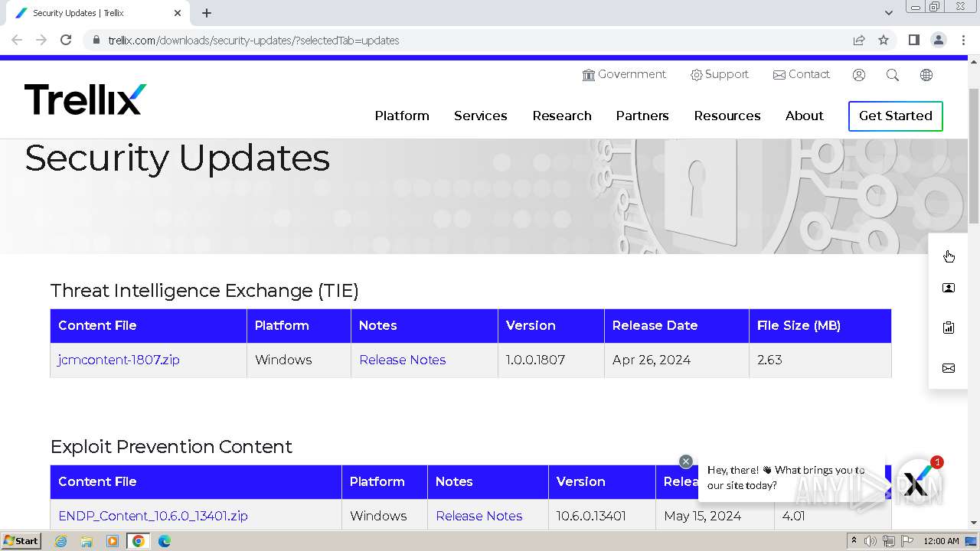980x551 pixels.
Task: Open the Government link
Action: [624, 74]
